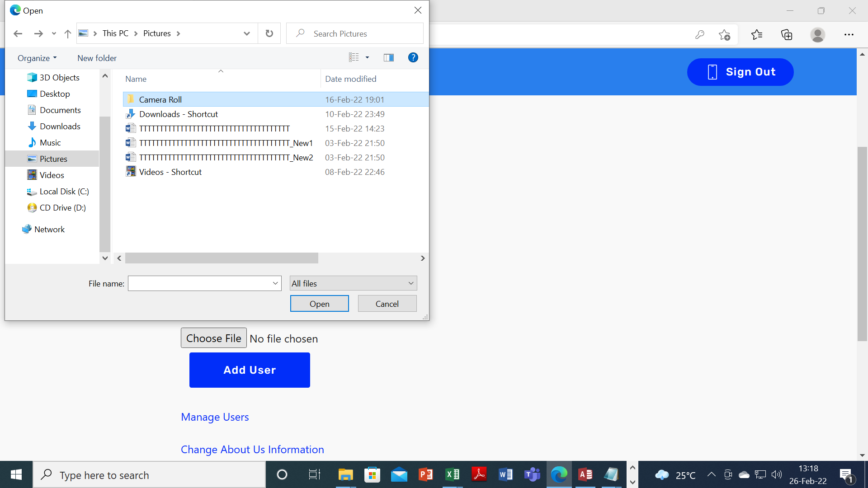
Task: Toggle the preview pane icon
Action: click(388, 57)
